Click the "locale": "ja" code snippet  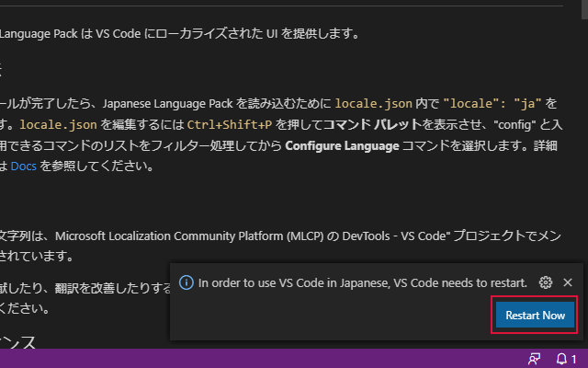[x=492, y=103]
